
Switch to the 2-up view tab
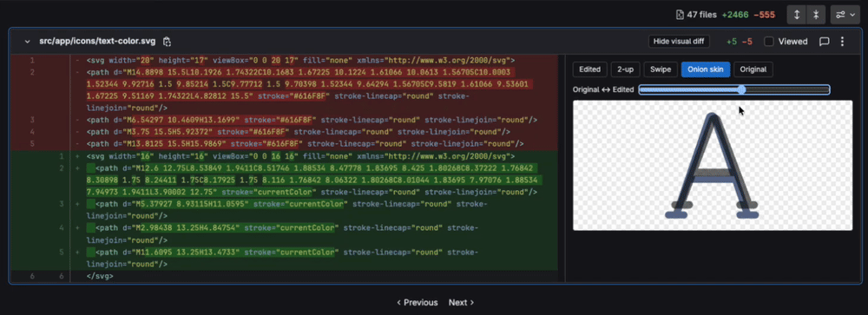point(625,69)
